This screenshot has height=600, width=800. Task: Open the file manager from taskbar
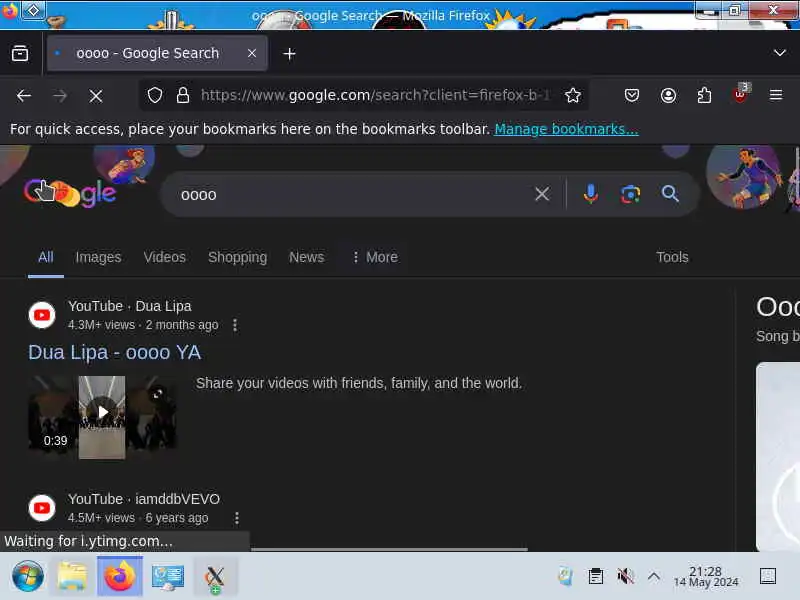[72, 577]
